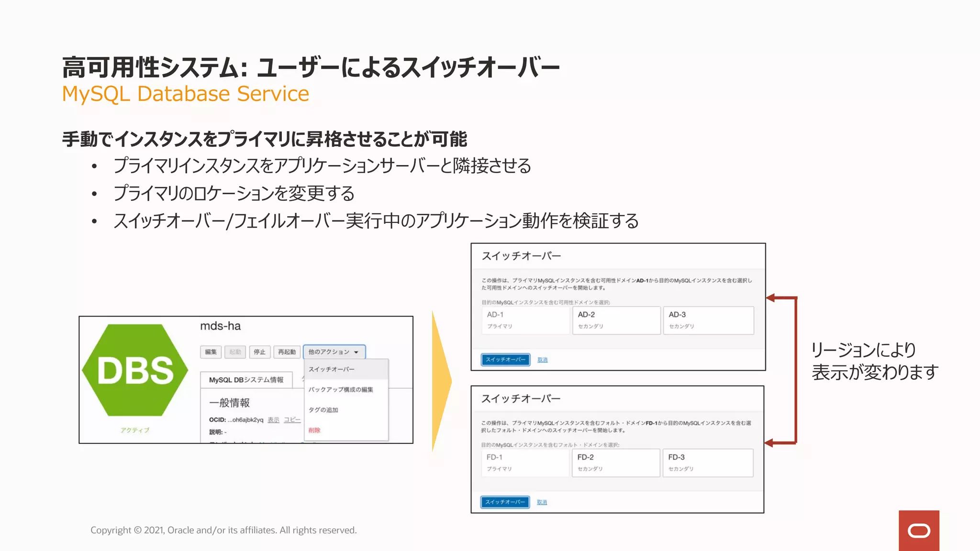Select the AD-1 プライマリ option
This screenshot has width=980, height=551.
click(x=525, y=320)
